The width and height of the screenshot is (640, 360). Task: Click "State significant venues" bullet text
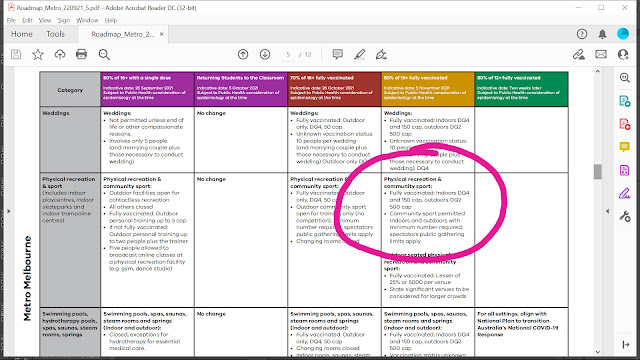coord(429,293)
